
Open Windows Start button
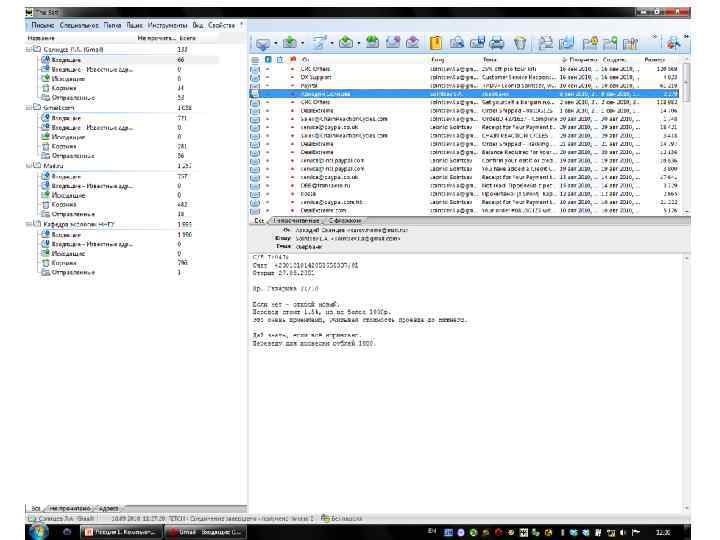click(x=39, y=532)
